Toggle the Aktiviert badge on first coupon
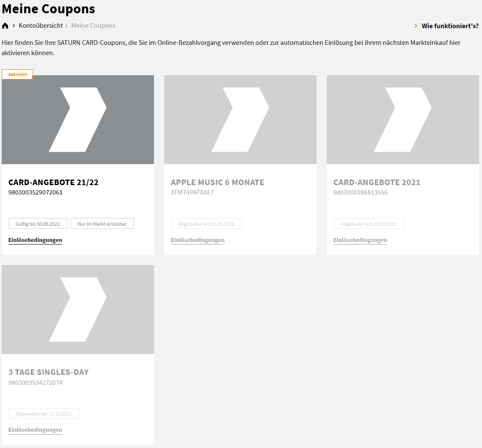Image resolution: width=482 pixels, height=448 pixels. pos(18,74)
